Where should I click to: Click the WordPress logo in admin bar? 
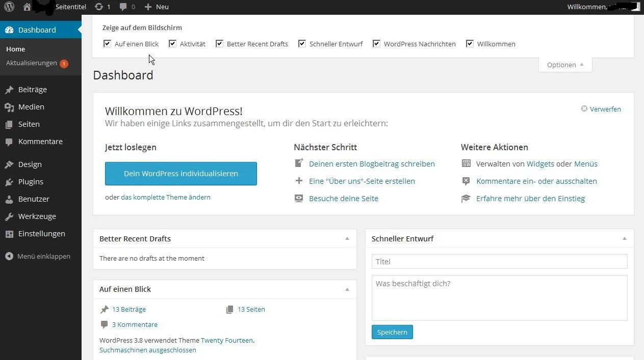tap(9, 7)
